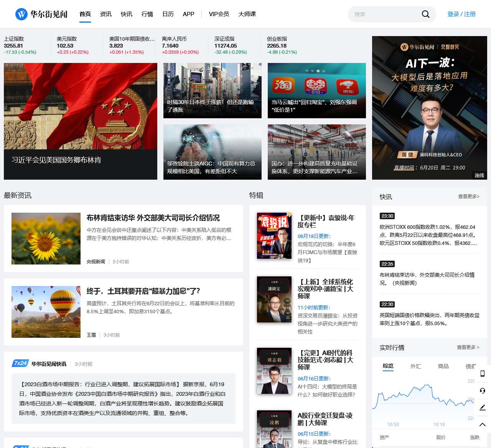Select the 首页 nav tab
The image size is (491, 448).
(x=85, y=14)
